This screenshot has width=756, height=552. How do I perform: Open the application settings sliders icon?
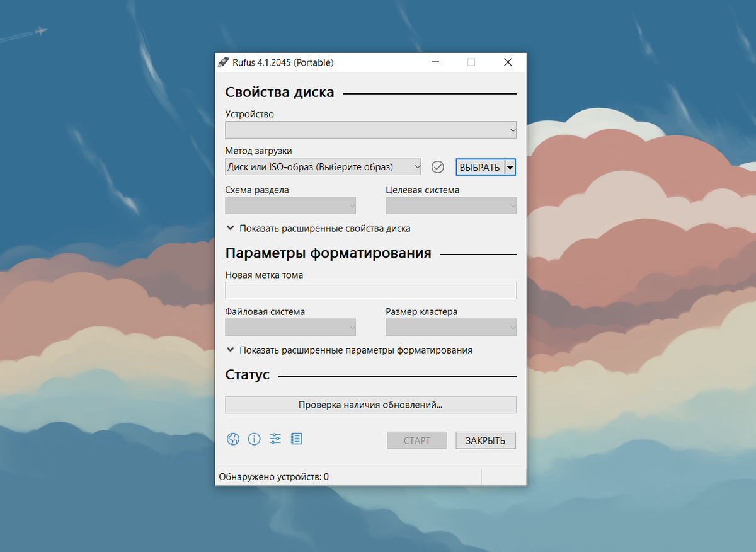[x=275, y=439]
